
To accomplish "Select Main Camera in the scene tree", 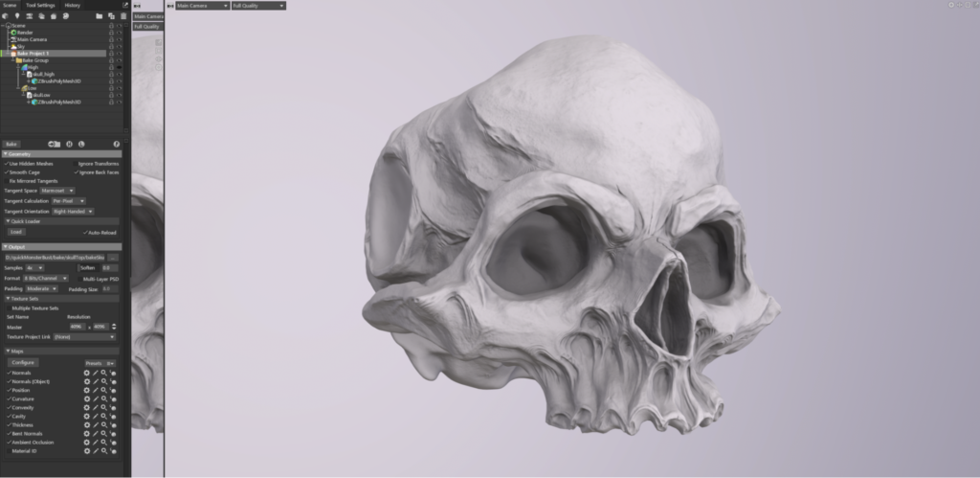I will (x=32, y=39).
